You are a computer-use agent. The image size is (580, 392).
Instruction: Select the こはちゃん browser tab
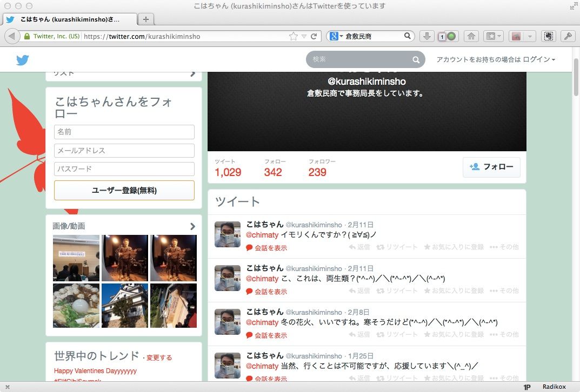70,19
